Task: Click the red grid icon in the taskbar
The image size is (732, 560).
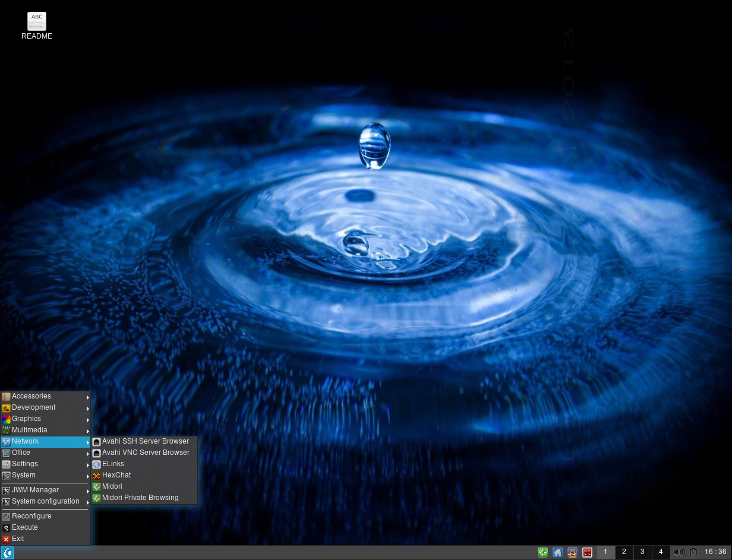Action: 587,552
